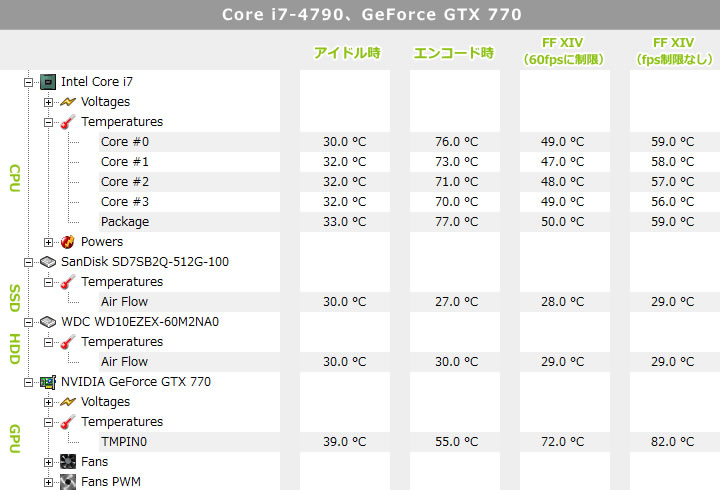Select the Powers label

click(102, 242)
